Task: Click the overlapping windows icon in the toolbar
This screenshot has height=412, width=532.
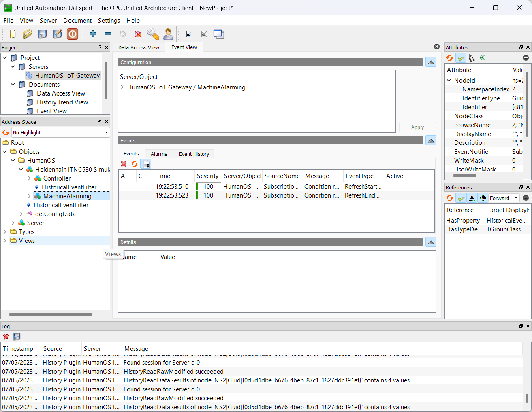Action: point(219,34)
